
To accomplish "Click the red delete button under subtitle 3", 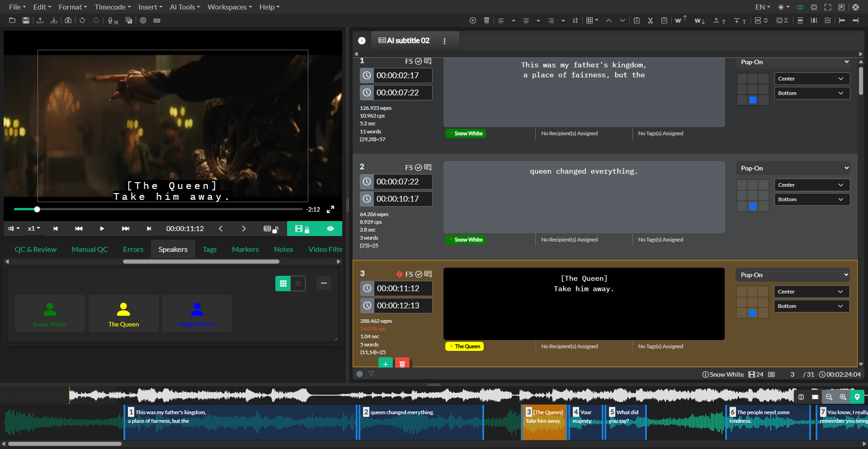I will (x=402, y=364).
